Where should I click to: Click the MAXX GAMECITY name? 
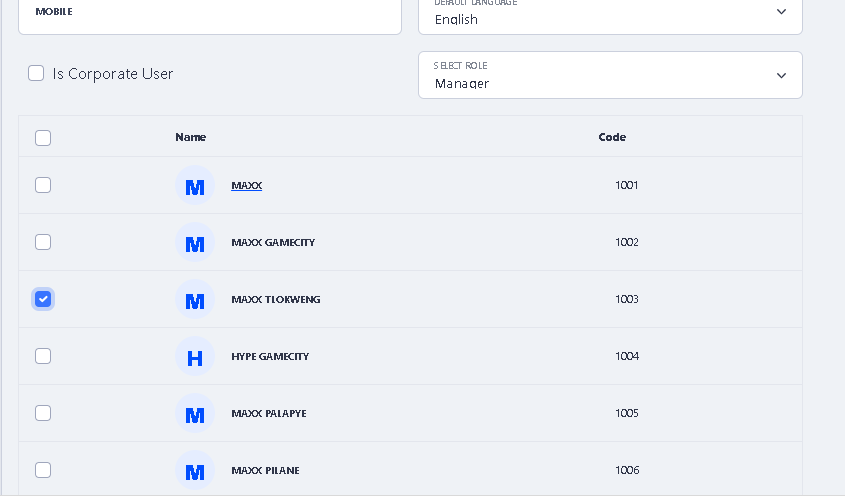pos(273,243)
